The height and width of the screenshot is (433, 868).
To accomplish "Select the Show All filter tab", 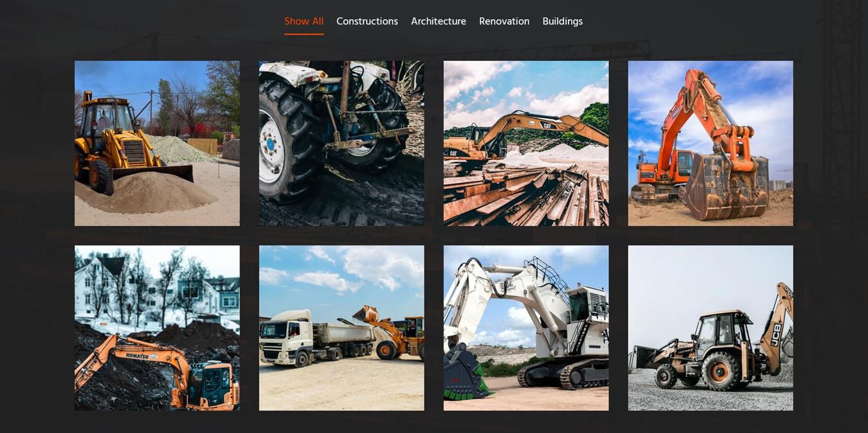I will pos(303,21).
